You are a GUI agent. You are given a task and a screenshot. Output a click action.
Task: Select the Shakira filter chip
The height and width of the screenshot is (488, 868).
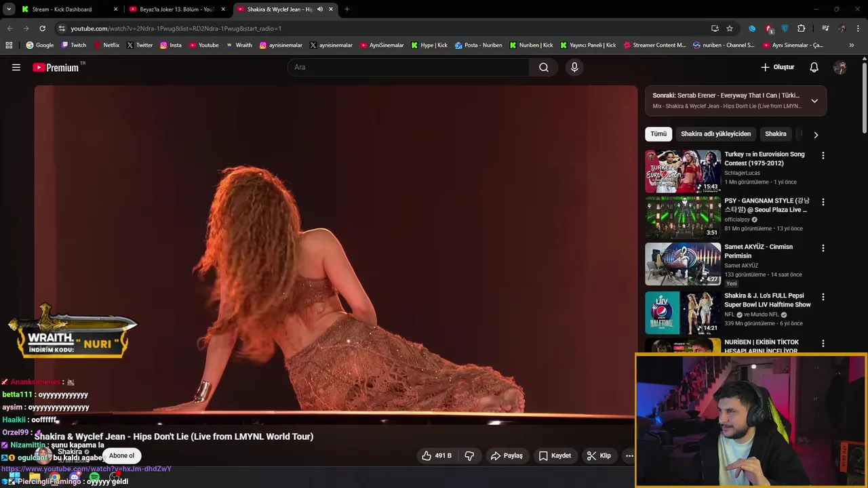click(x=776, y=134)
